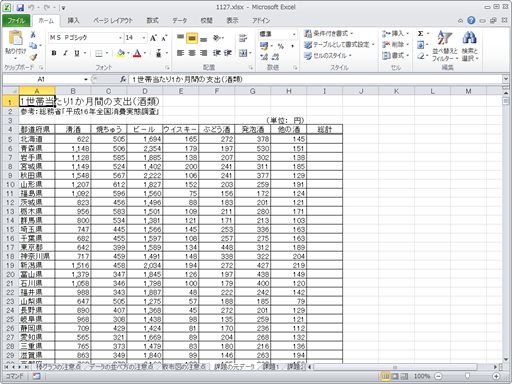Increase font size with large A icon
The height and width of the screenshot is (384, 512).
pyautogui.click(x=153, y=38)
